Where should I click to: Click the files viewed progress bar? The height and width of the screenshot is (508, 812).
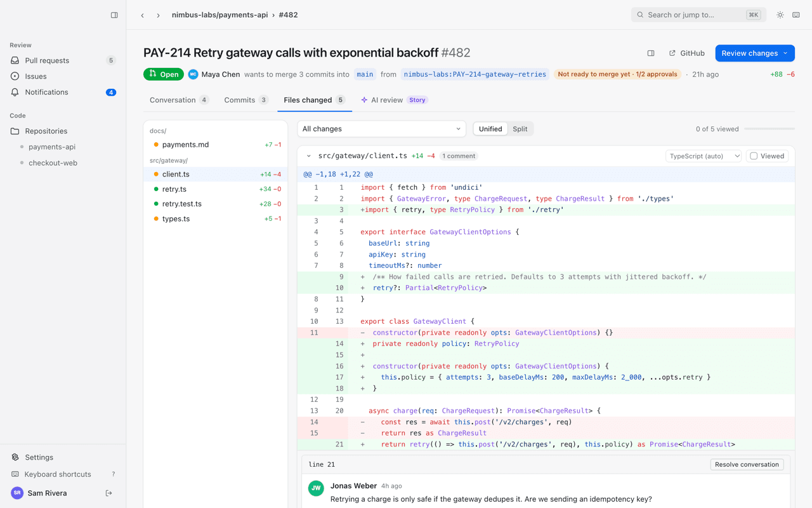point(769,129)
